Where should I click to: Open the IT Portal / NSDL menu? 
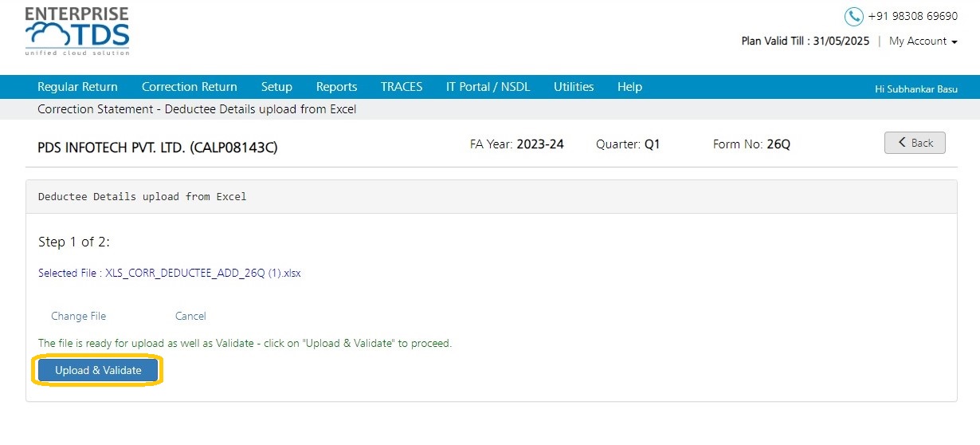pyautogui.click(x=488, y=87)
